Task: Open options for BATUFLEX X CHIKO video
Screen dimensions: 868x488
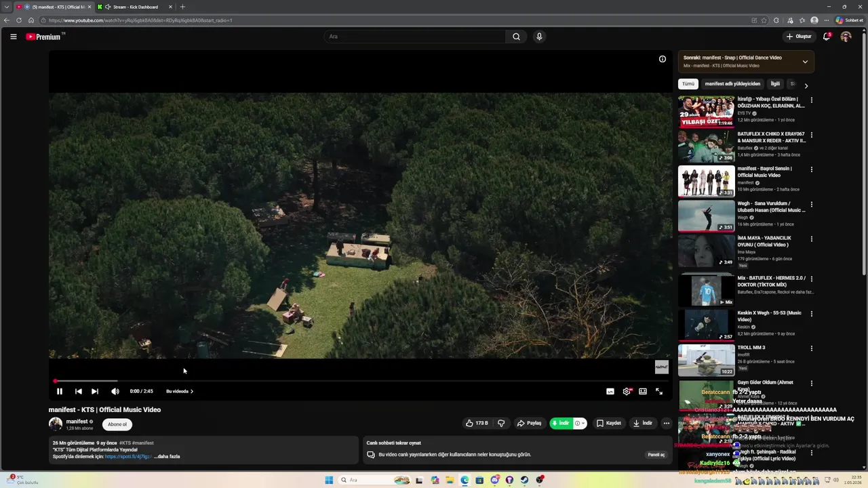Action: click(x=811, y=135)
